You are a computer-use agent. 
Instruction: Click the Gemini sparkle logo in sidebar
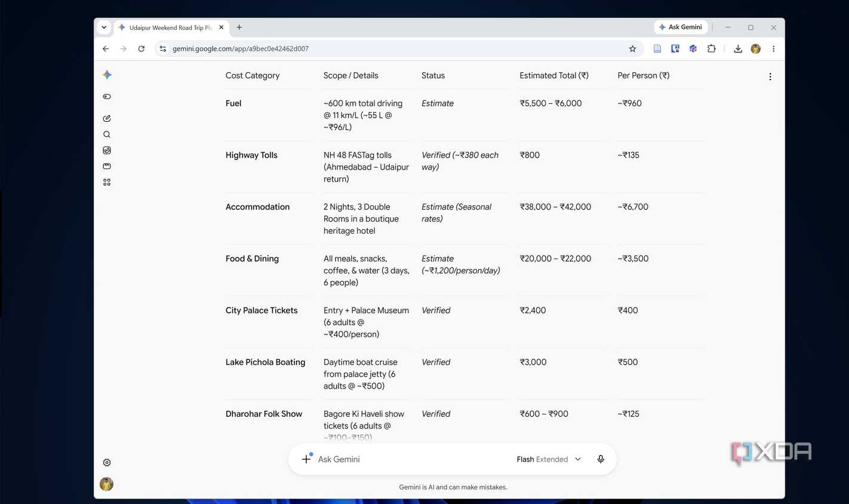coord(107,75)
